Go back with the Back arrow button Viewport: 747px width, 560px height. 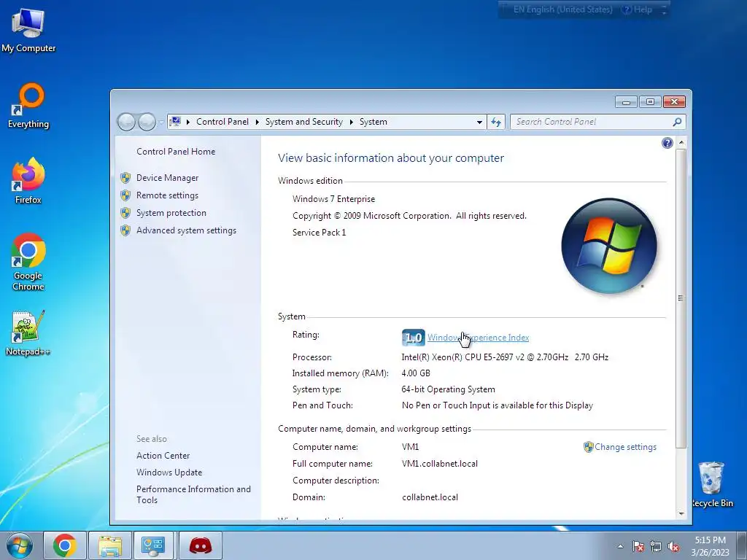[126, 122]
